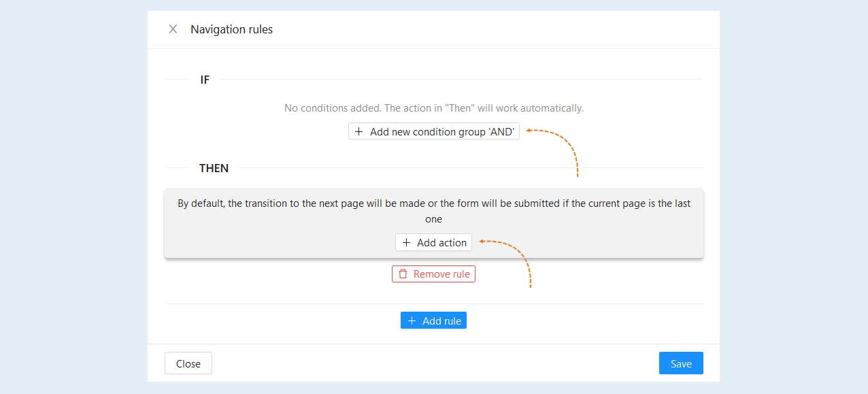Click the 'By default, the transition' description text
The width and height of the screenshot is (868, 394).
434,211
